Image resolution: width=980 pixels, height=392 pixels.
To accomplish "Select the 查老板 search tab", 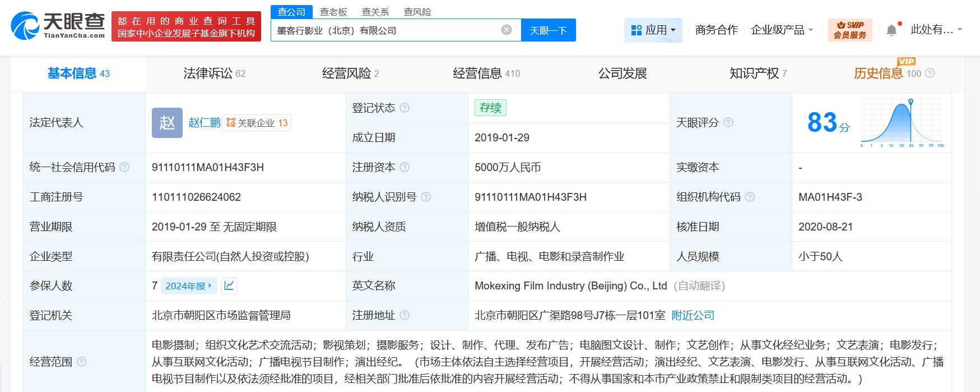I will click(333, 12).
